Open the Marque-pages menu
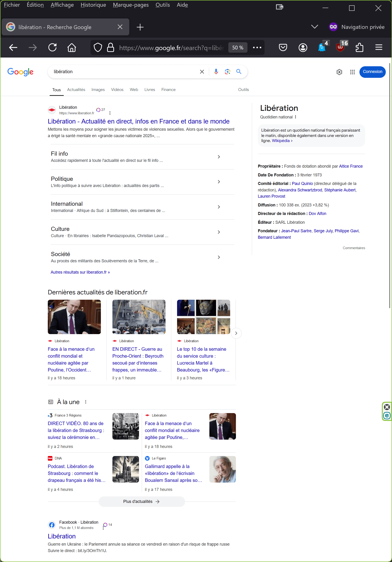 (x=131, y=5)
